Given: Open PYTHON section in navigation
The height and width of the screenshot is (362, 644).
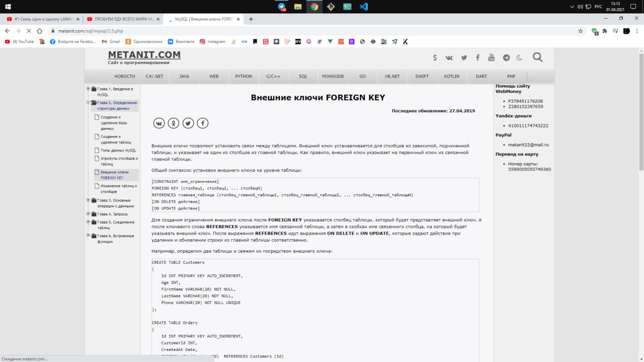Looking at the screenshot, I should (244, 77).
